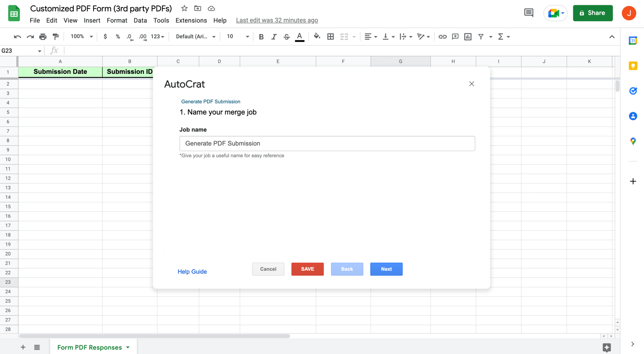644x354 pixels.
Task: Open more number formats dropdown
Action: [x=157, y=37]
